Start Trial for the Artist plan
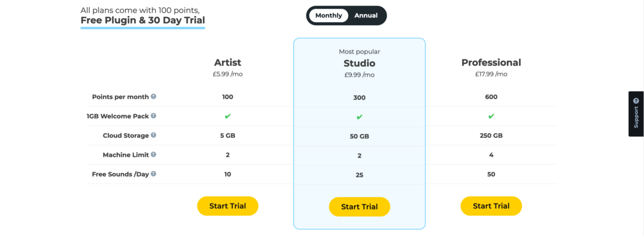Screen dimensions: 644x236 [x=227, y=206]
